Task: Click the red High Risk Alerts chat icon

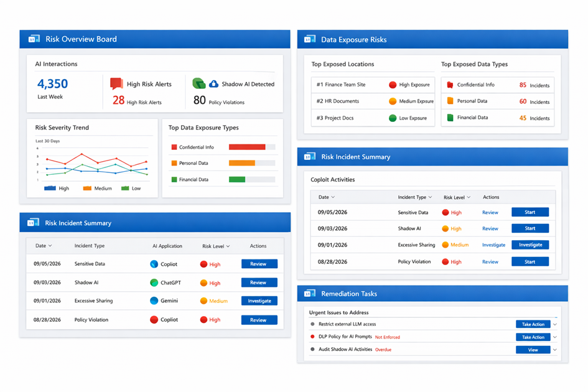Action: pos(116,84)
